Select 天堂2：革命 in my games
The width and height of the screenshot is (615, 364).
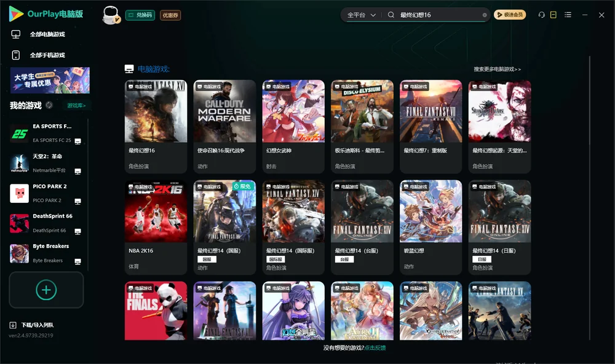click(x=46, y=163)
